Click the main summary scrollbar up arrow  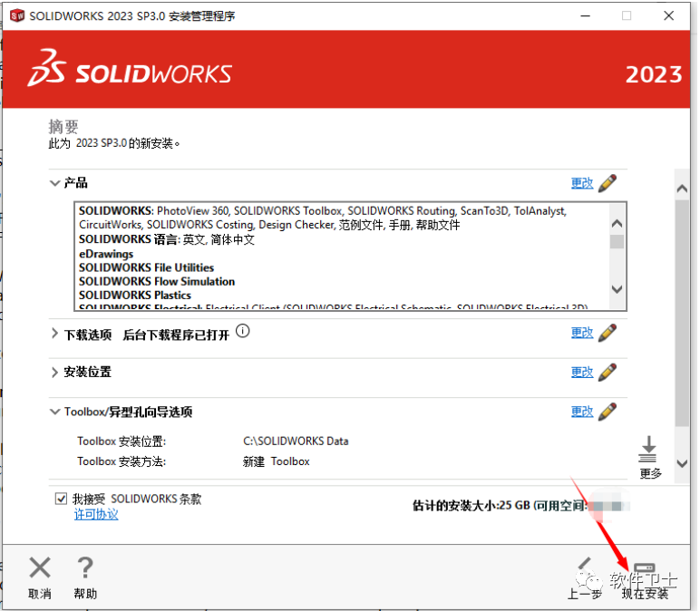(682, 189)
